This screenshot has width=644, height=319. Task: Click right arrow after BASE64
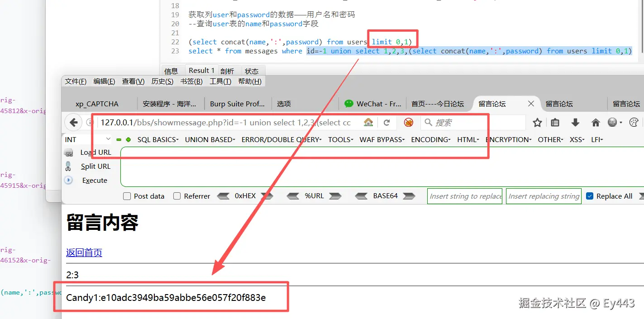pyautogui.click(x=409, y=196)
